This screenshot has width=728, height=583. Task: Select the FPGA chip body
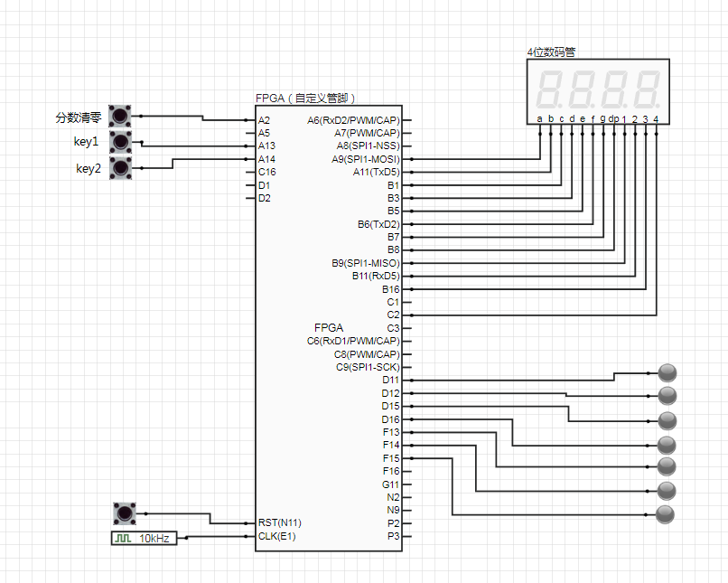[328, 328]
